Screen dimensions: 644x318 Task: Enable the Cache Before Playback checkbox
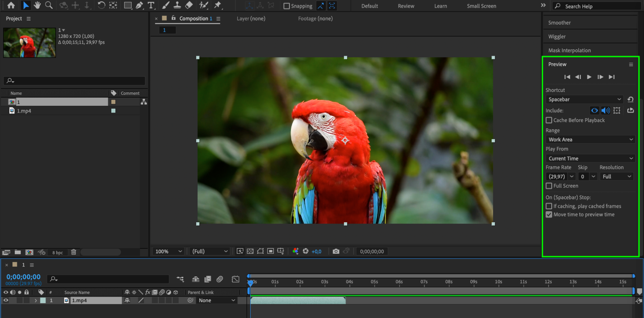coord(549,120)
